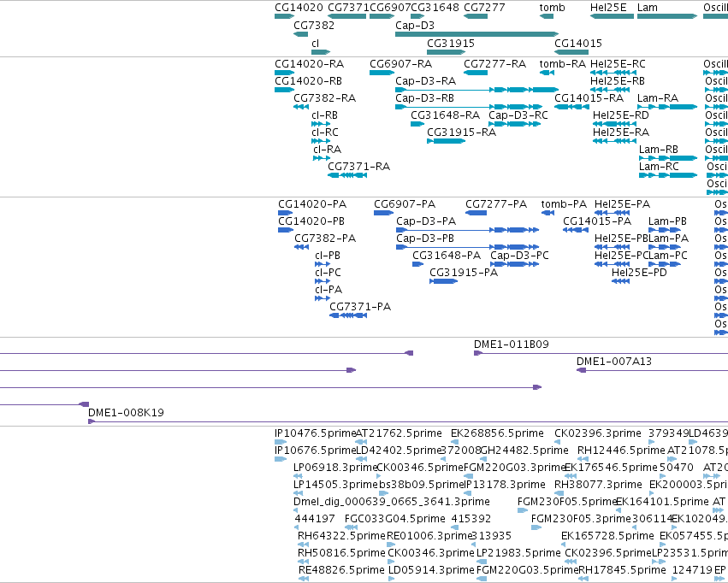Image resolution: width=728 pixels, height=583 pixels.
Task: Click transcript CG31915-RA
Action: (461, 132)
